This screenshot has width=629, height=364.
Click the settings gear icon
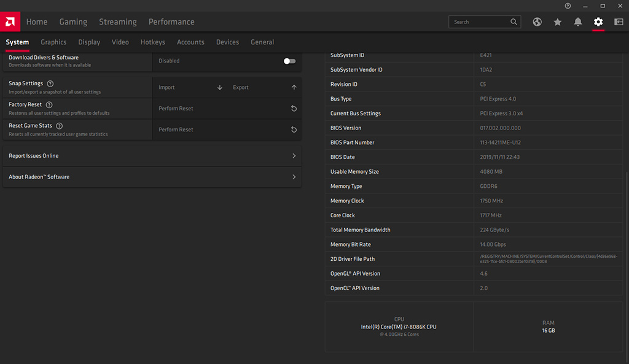598,22
